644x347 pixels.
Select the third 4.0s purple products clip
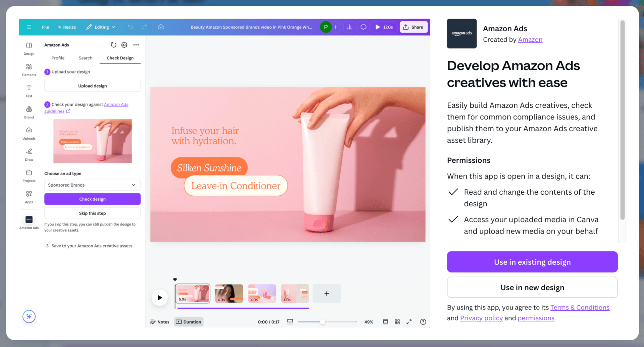coord(262,294)
